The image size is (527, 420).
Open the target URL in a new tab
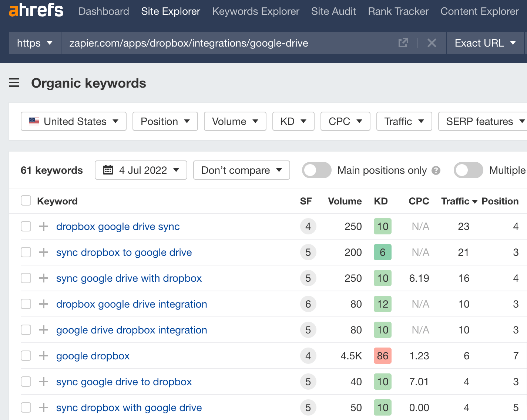pos(403,43)
